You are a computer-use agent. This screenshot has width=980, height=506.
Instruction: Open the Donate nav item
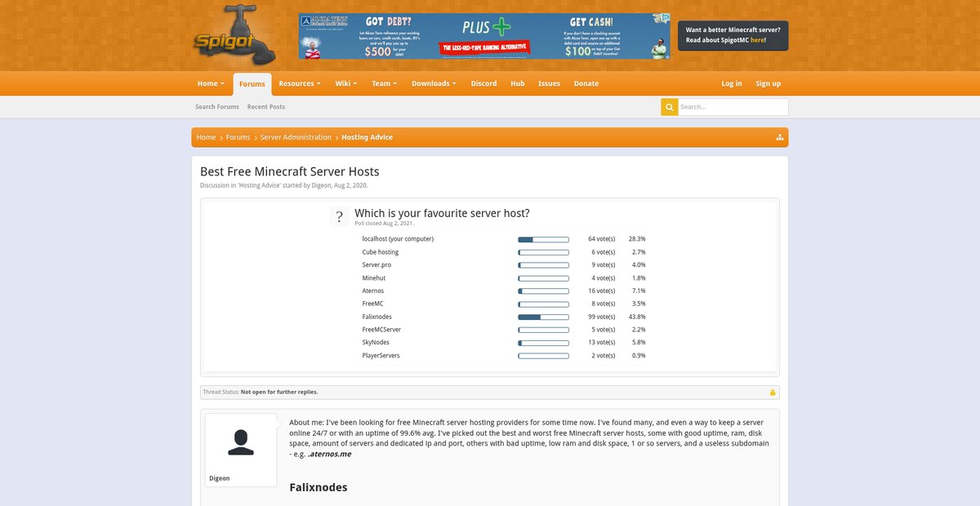pos(586,83)
